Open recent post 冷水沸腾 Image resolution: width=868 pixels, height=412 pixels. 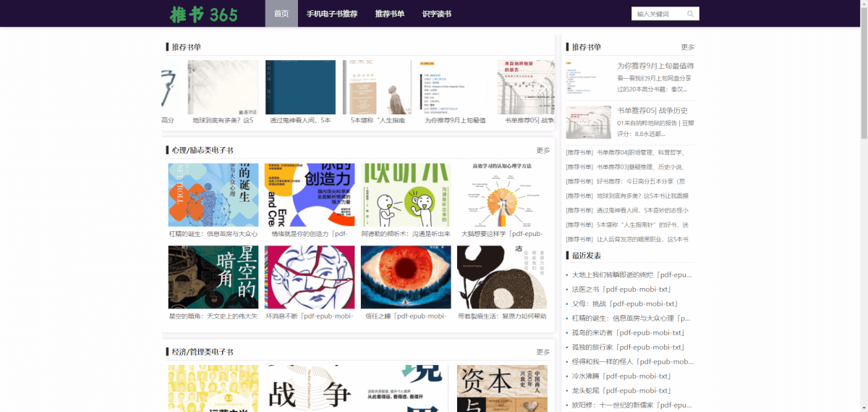point(620,376)
